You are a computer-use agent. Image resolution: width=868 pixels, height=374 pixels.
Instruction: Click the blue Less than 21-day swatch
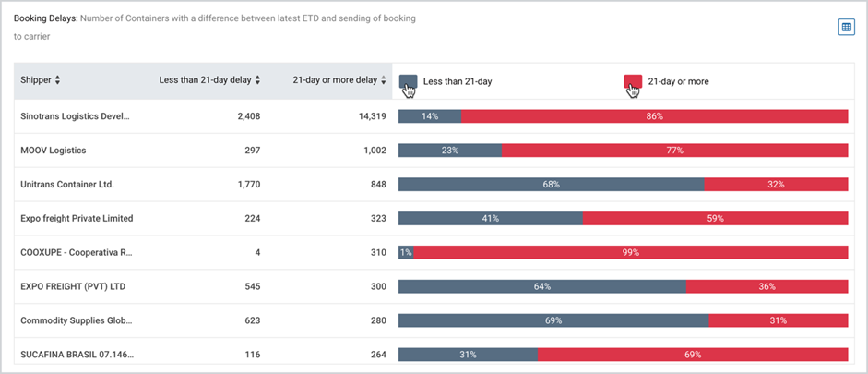pyautogui.click(x=408, y=81)
